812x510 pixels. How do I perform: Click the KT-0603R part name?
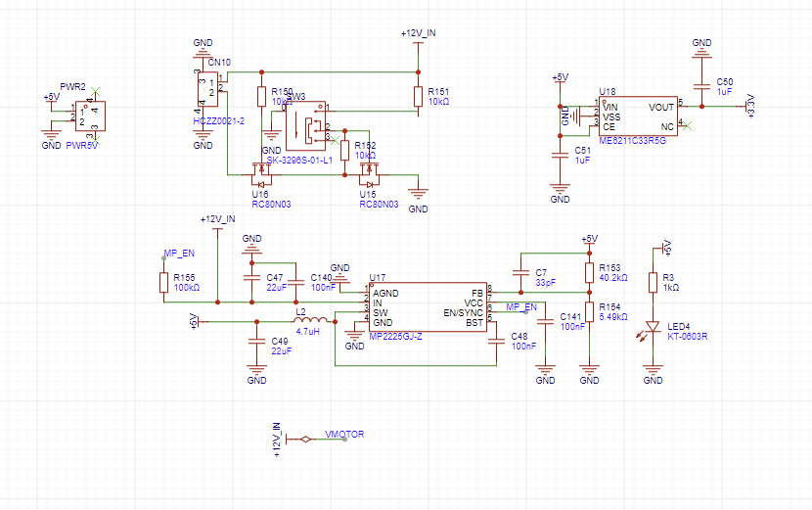tap(687, 337)
